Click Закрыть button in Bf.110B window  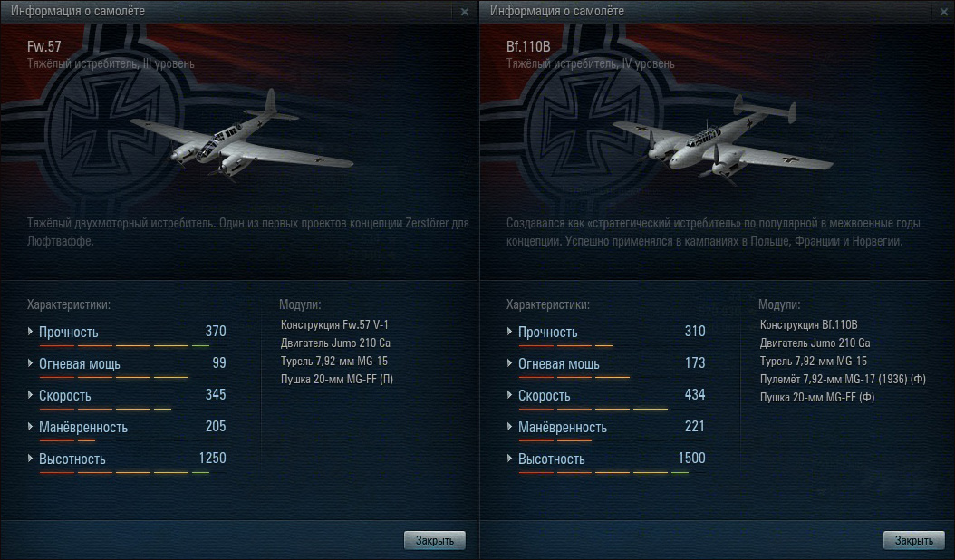[913, 540]
